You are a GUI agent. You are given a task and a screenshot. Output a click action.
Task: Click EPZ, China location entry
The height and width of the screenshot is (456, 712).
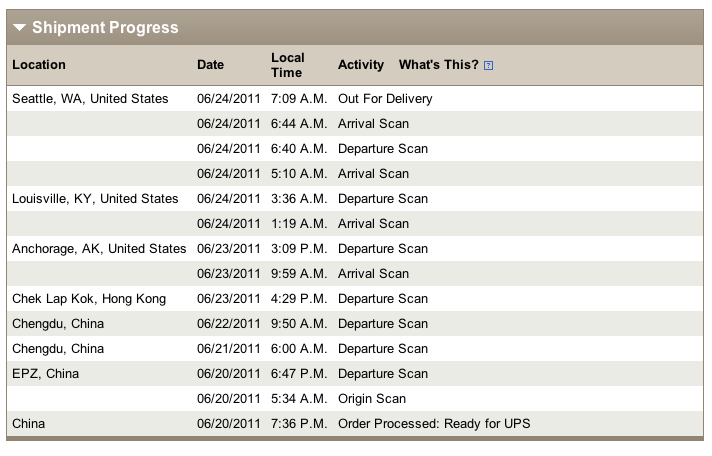(x=45, y=374)
